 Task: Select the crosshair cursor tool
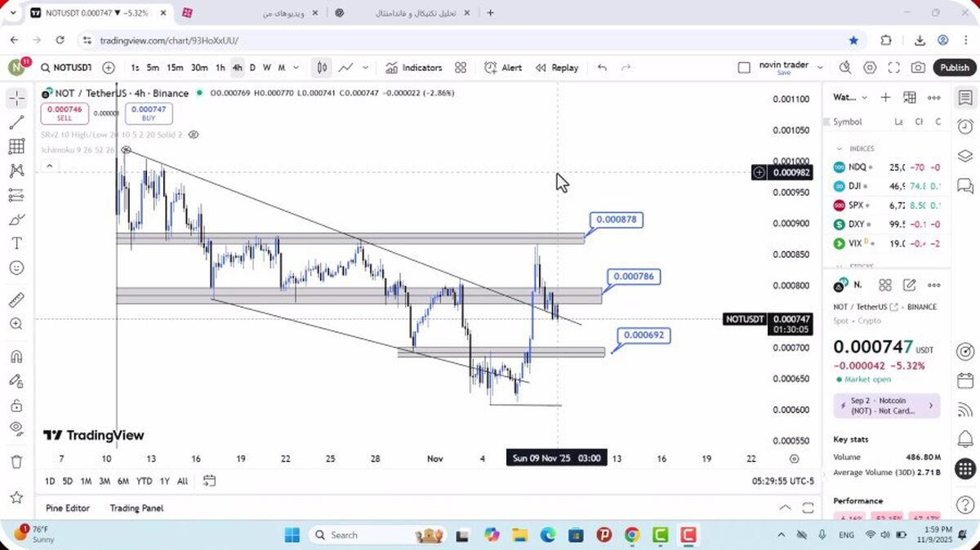(x=16, y=99)
